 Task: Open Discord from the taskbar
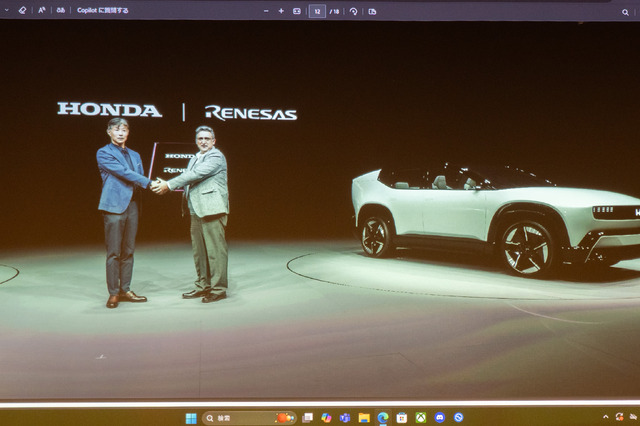coord(440,417)
